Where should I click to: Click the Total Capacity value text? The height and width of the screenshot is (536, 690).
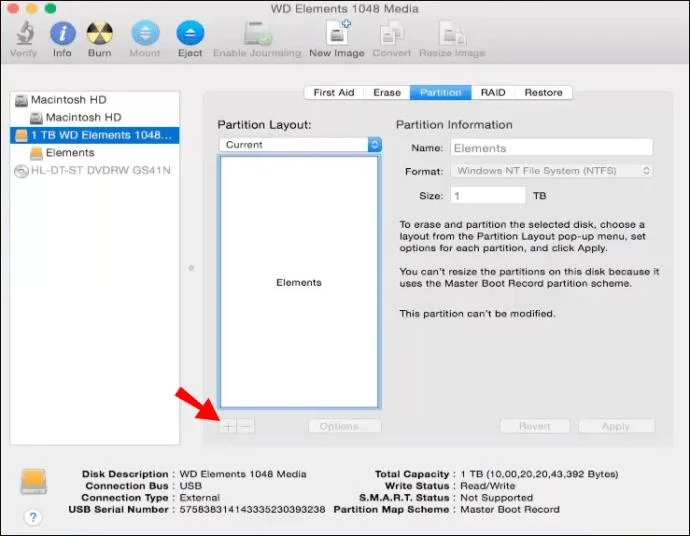(539, 474)
